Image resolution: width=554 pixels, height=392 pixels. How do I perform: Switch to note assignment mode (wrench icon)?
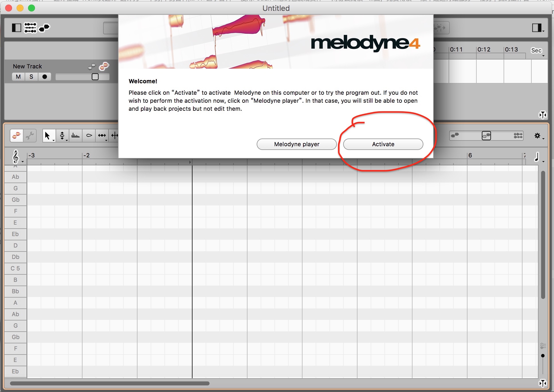point(30,135)
